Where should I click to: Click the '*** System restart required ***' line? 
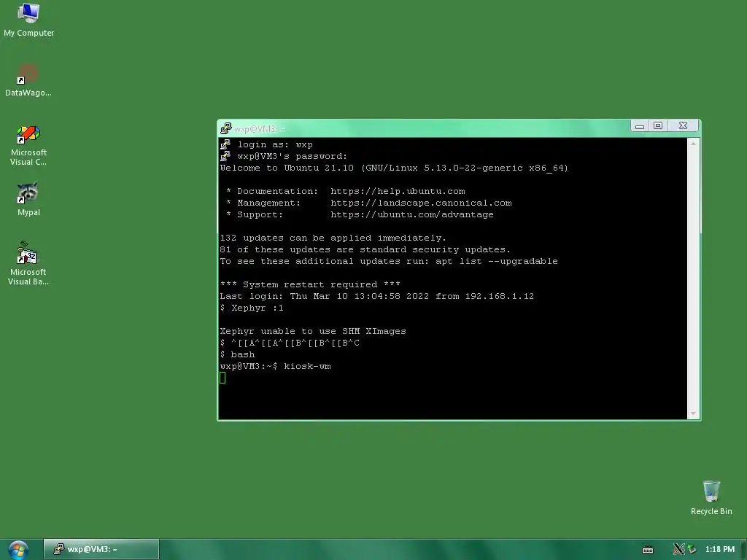310,285
